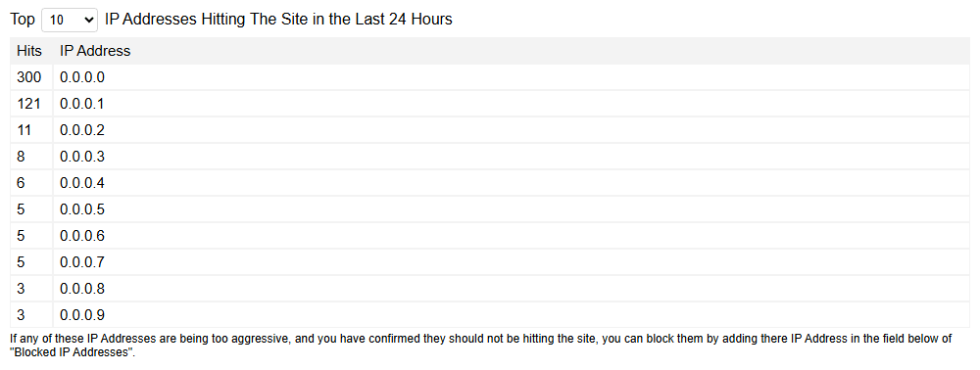Click the IP Address column header

[95, 51]
